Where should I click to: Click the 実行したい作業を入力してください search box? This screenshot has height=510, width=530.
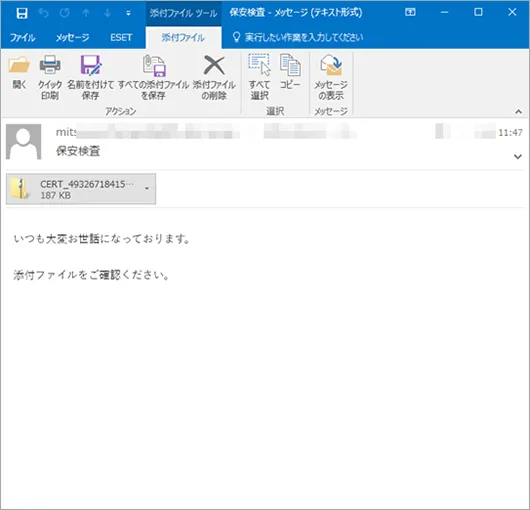(304, 37)
